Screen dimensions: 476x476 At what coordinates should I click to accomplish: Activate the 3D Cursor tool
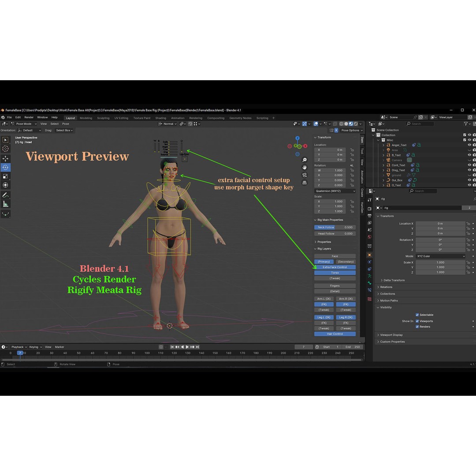click(5, 149)
